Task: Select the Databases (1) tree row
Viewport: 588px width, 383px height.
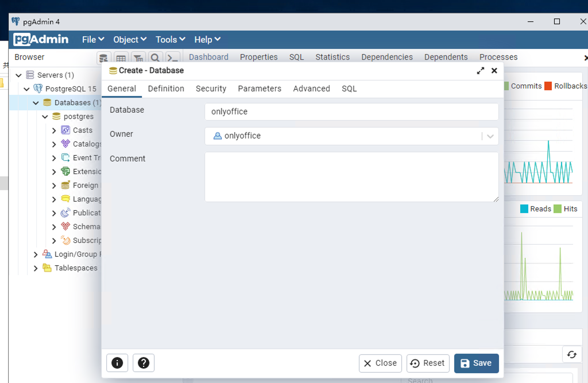Action: (x=56, y=103)
